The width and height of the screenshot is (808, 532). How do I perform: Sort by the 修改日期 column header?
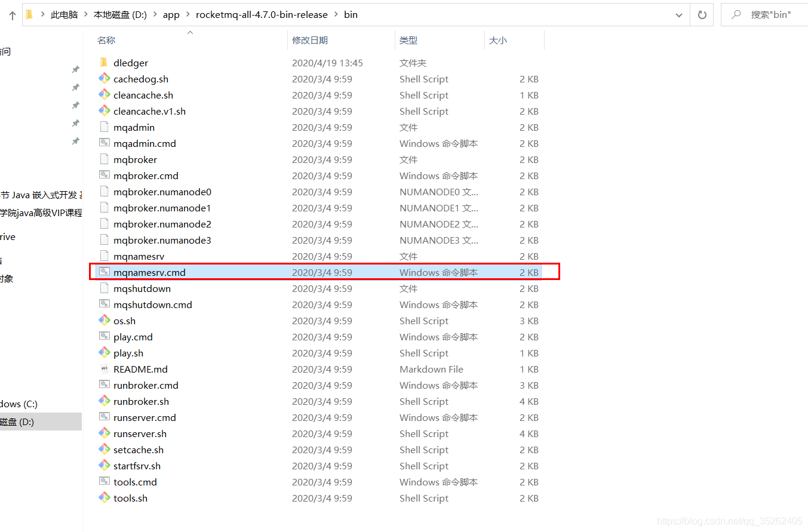(310, 41)
